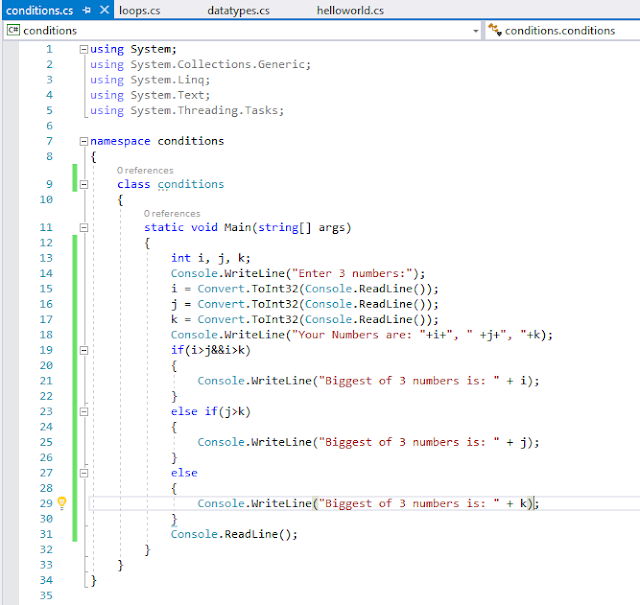Screen dimensions: 640x605
Task: Collapse the namespace conditions block
Action: (x=84, y=141)
